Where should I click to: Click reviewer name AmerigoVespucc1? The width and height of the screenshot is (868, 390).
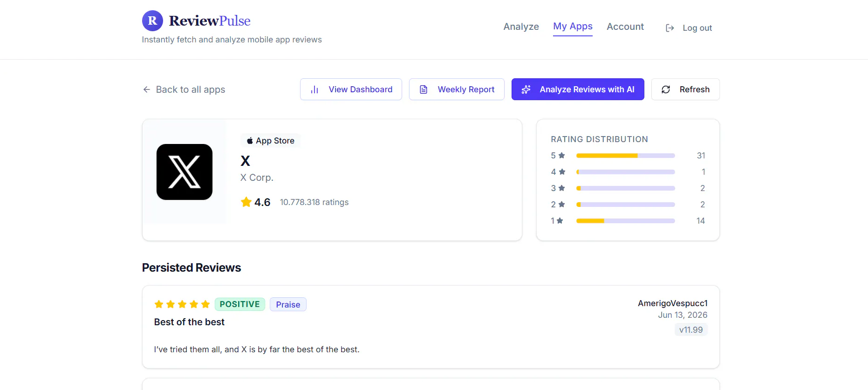[x=673, y=303]
